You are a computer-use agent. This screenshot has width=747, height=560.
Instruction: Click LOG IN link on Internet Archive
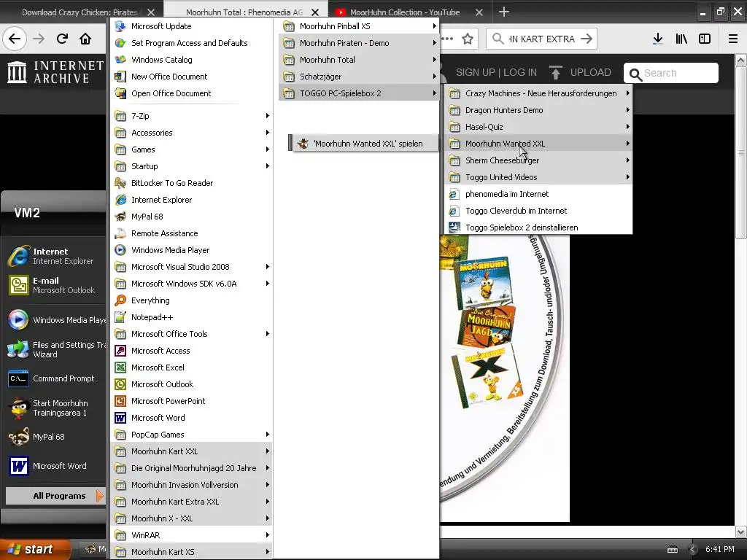coord(520,72)
